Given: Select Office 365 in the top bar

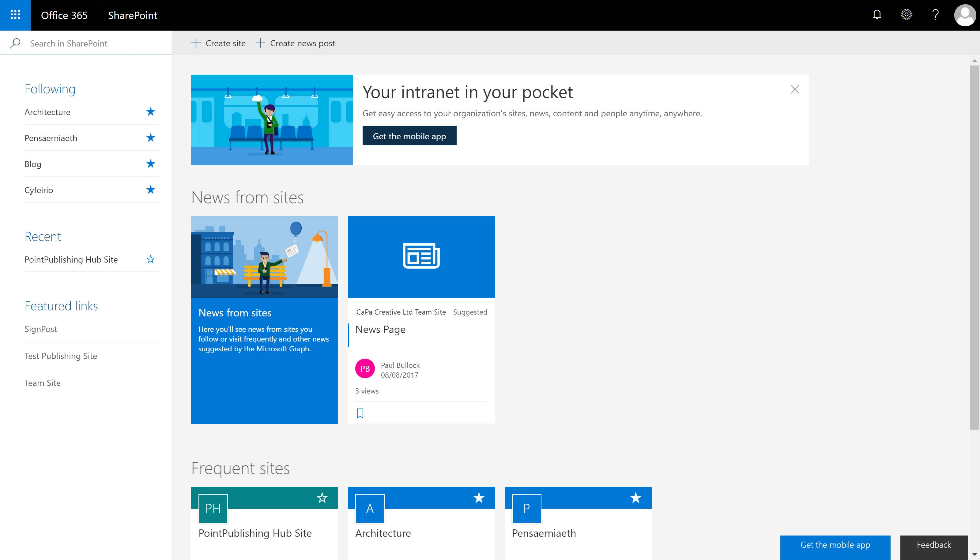Looking at the screenshot, I should click(x=64, y=15).
